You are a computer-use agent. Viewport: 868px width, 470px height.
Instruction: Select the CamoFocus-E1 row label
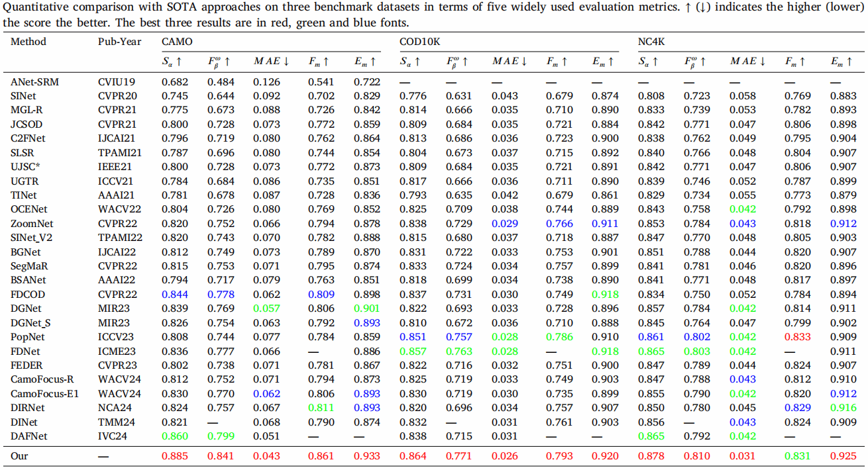pos(44,393)
